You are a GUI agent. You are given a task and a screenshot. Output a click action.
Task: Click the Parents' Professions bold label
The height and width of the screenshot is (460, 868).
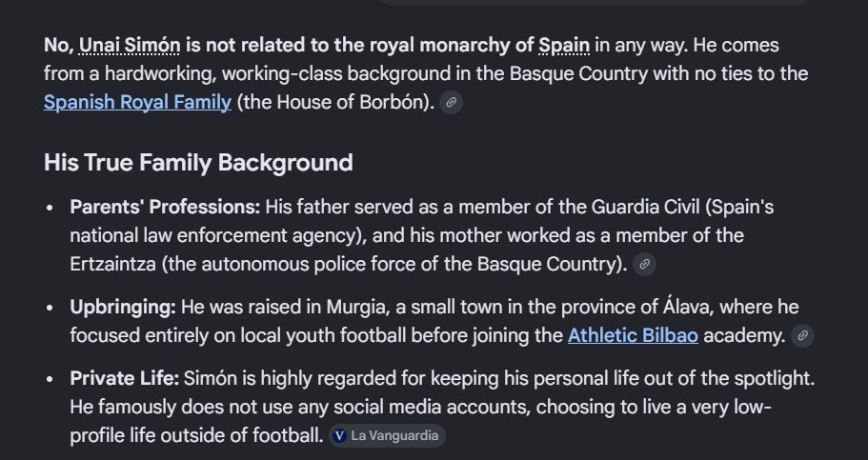pos(165,207)
